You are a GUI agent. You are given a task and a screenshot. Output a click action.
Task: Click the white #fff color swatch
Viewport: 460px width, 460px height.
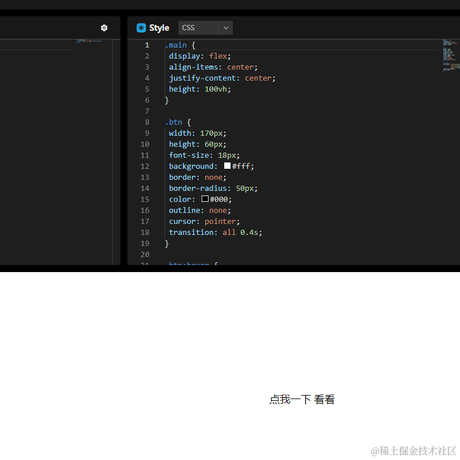(x=227, y=166)
